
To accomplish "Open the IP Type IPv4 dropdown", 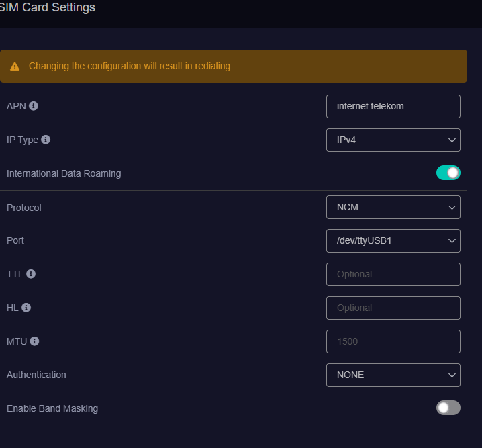I will (x=393, y=140).
